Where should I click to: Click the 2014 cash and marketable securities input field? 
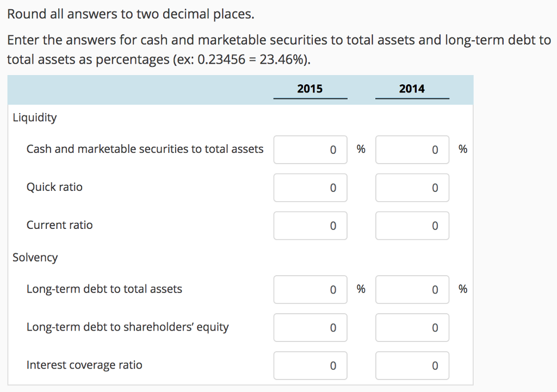[x=412, y=149]
